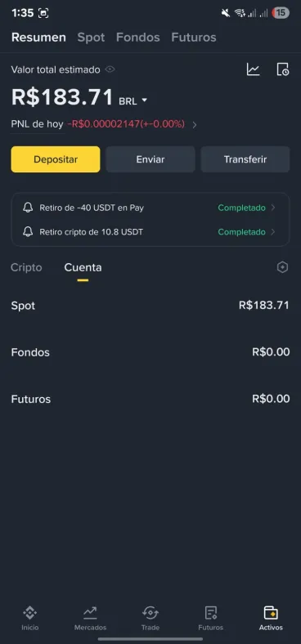Open Futuros in the bottom navigation

click(x=210, y=618)
